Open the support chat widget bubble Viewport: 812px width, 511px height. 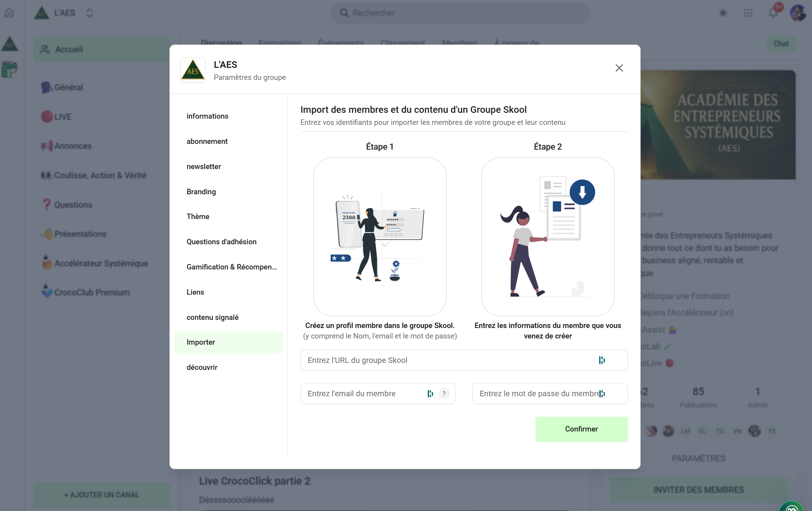(x=792, y=506)
